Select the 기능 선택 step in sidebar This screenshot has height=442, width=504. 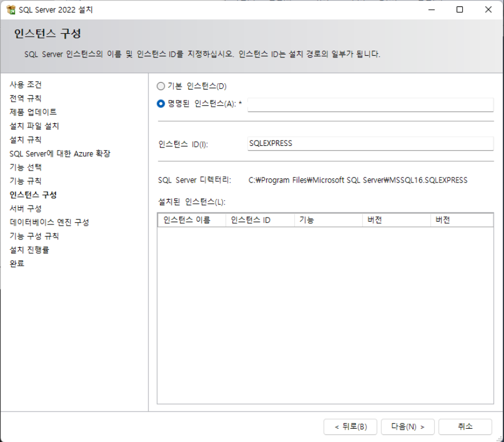coord(26,167)
